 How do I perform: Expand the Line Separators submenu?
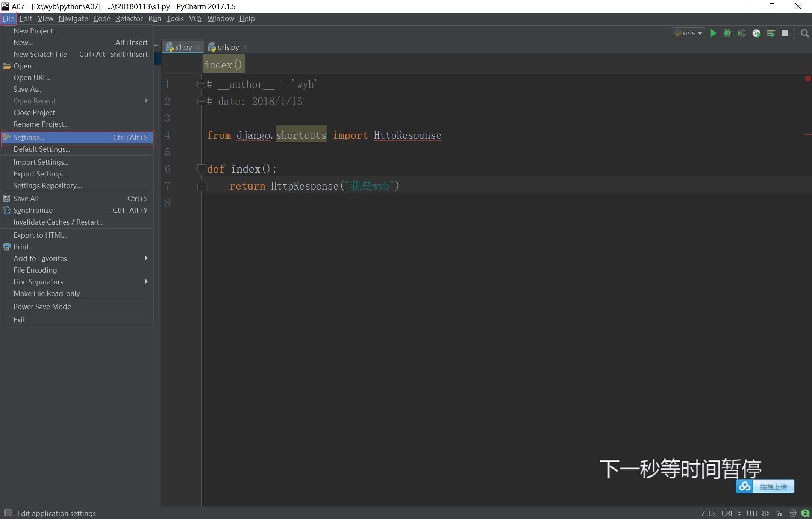coord(77,282)
